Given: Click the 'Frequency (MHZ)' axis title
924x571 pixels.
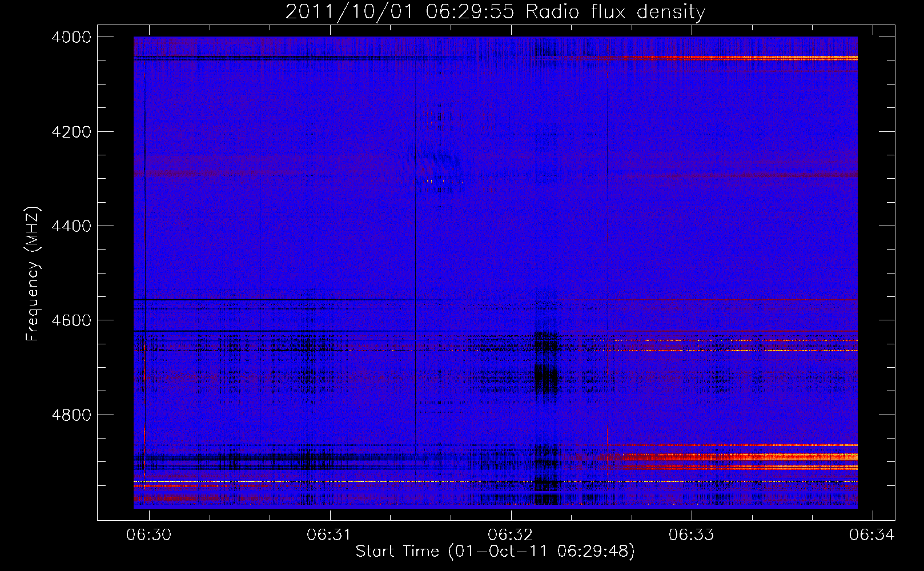Looking at the screenshot, I should click(x=33, y=274).
